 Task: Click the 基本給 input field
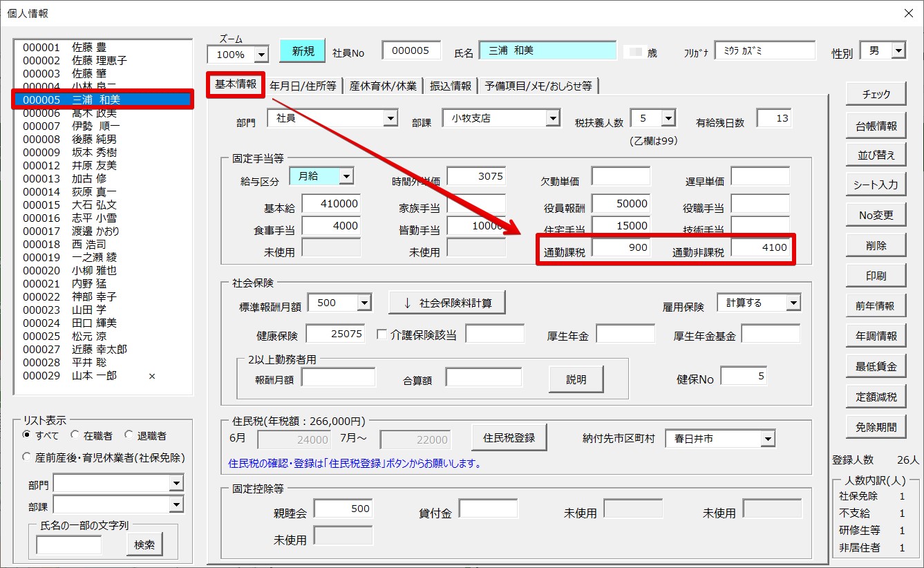pos(331,204)
